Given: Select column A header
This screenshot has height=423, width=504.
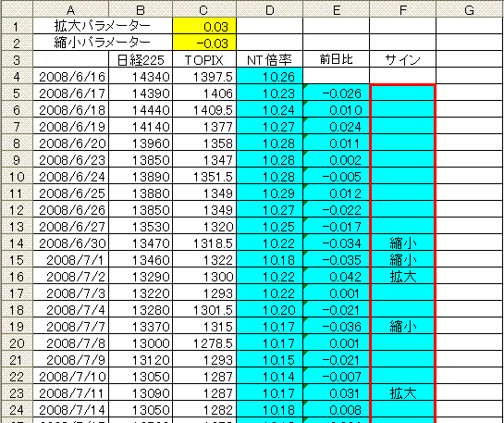Looking at the screenshot, I should [x=70, y=9].
